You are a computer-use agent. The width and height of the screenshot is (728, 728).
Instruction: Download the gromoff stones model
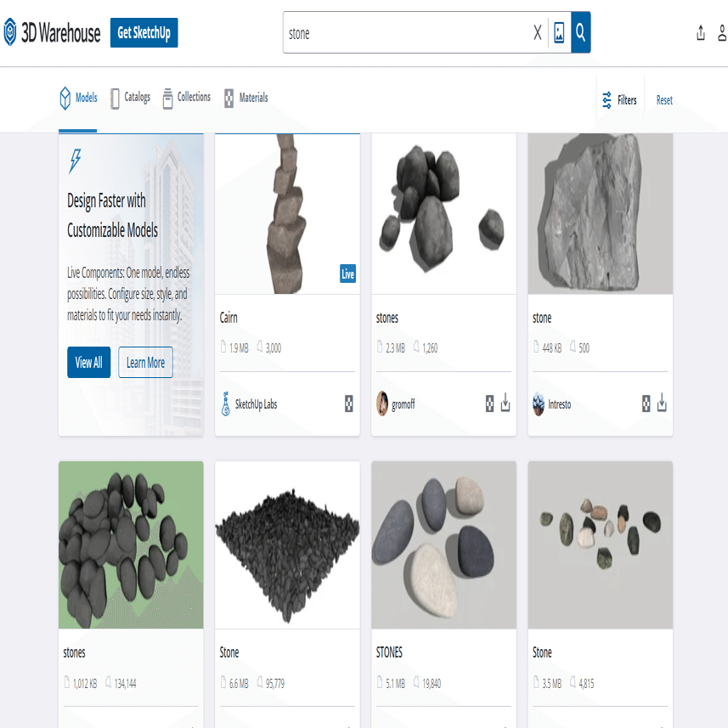click(x=505, y=403)
